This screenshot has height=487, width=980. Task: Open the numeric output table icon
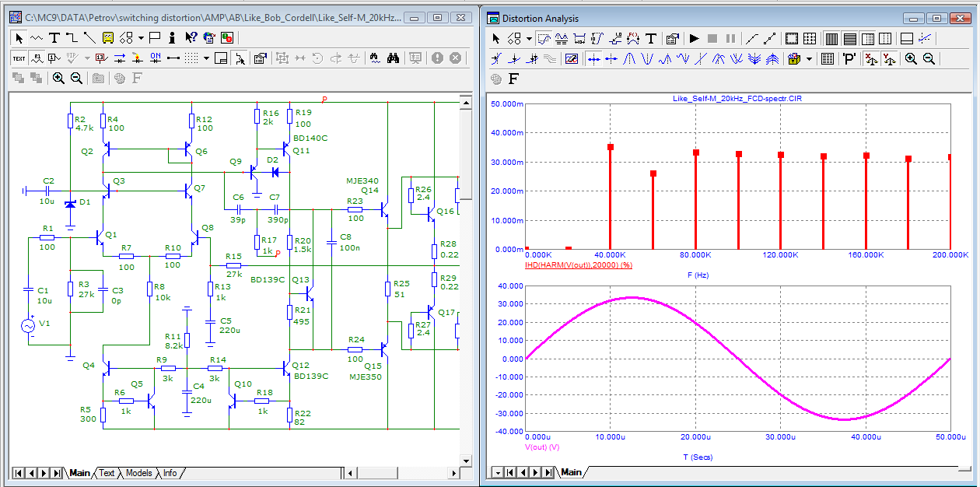tap(828, 59)
